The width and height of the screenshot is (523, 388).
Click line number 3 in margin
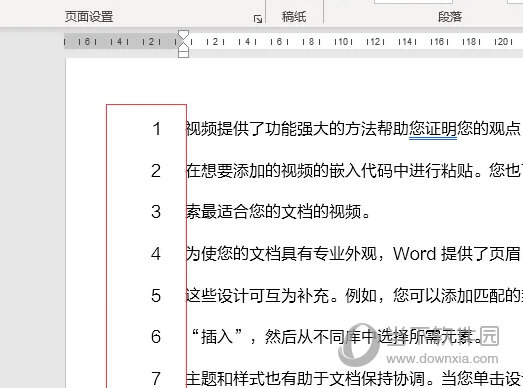click(156, 212)
